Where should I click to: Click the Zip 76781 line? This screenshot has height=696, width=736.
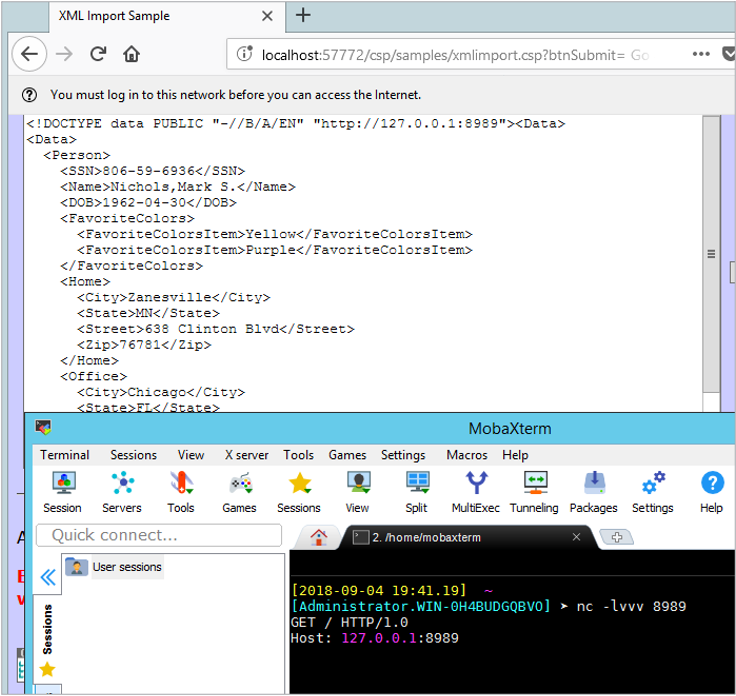point(144,345)
